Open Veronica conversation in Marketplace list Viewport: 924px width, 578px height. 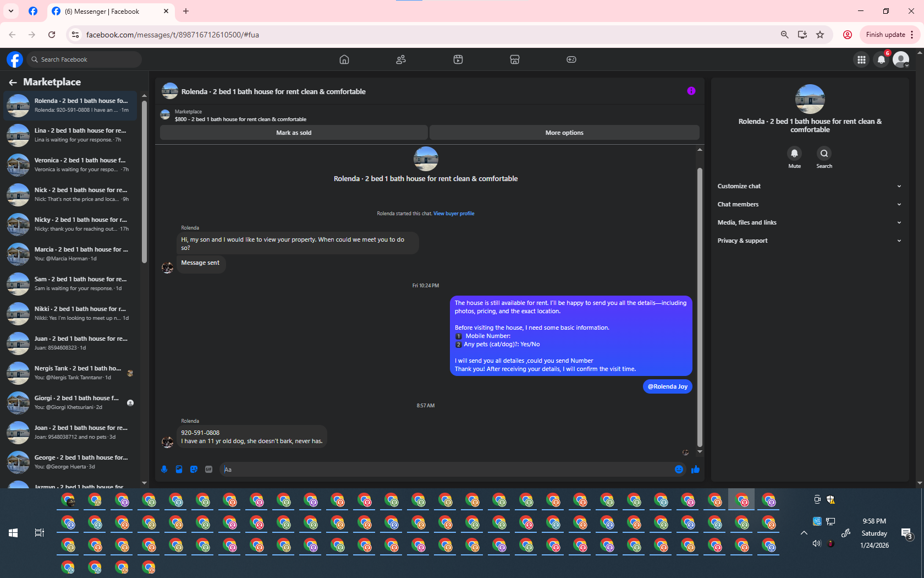pos(70,165)
